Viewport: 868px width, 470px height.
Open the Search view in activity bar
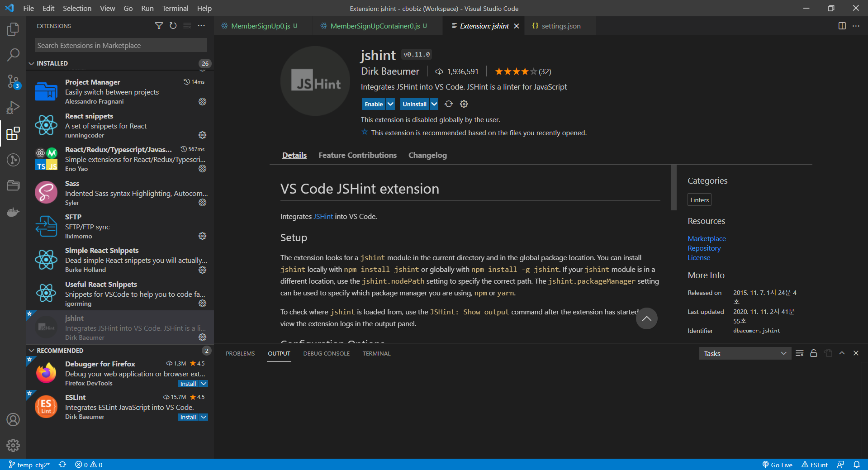(x=13, y=55)
